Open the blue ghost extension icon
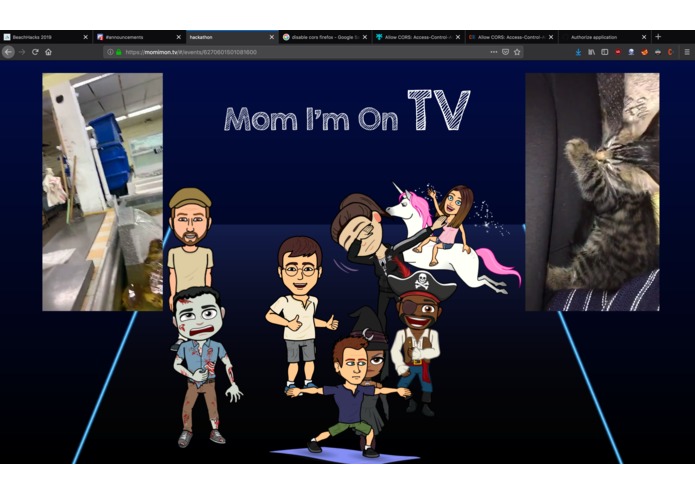This screenshot has width=695, height=494. (631, 52)
